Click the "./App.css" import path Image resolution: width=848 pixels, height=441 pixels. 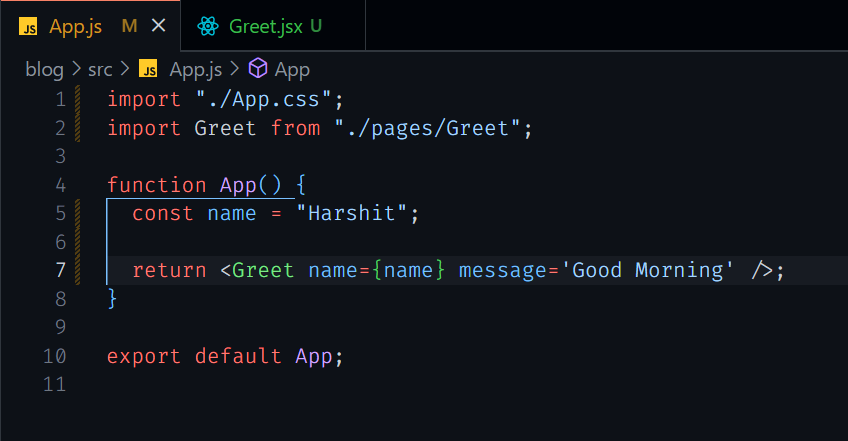click(263, 100)
